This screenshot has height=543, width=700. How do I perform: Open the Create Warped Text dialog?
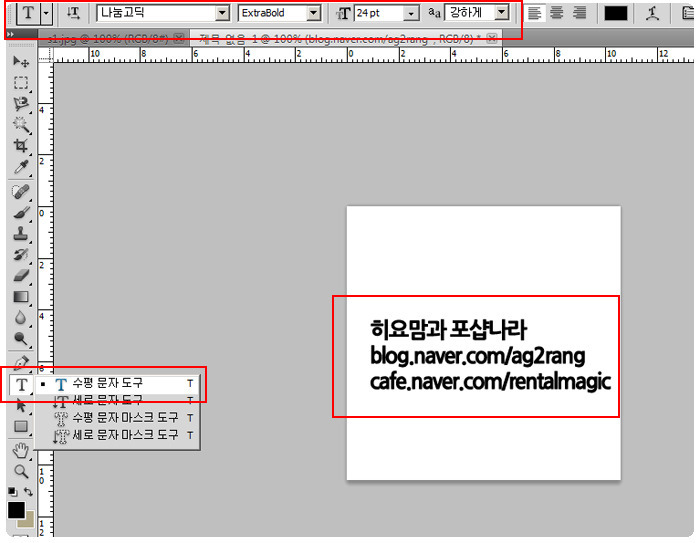click(653, 13)
